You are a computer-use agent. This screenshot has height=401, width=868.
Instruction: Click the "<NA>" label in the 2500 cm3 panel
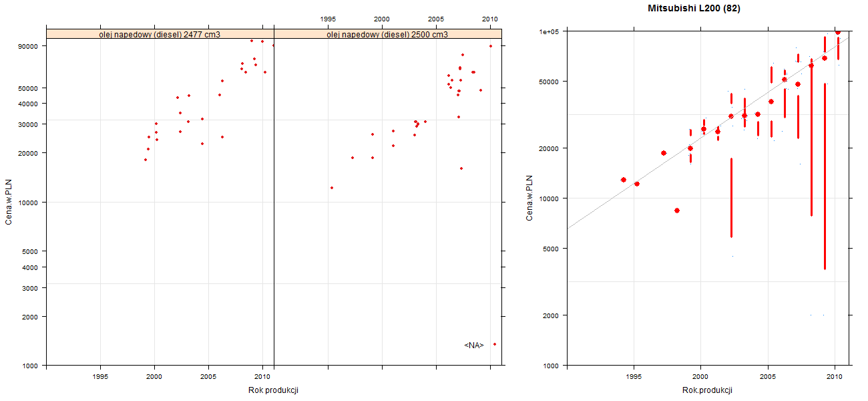[474, 345]
